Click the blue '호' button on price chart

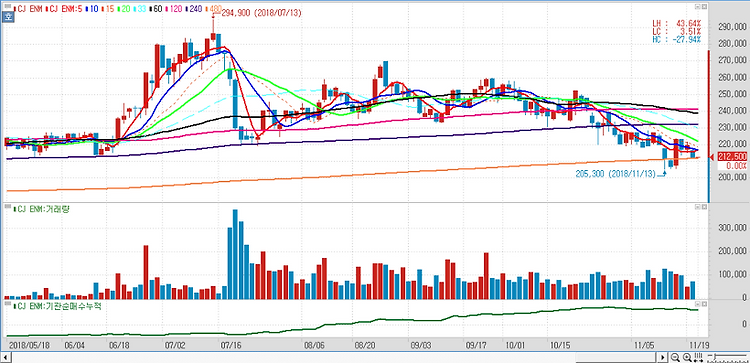8,17
